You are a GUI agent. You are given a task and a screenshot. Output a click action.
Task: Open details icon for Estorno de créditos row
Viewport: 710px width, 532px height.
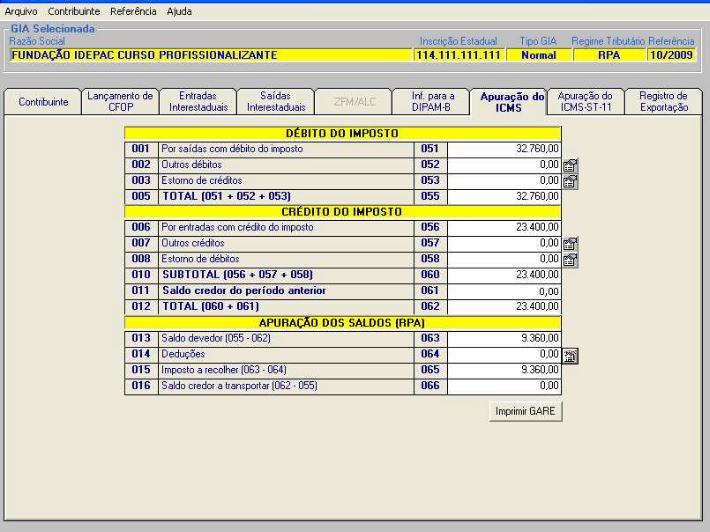click(571, 181)
